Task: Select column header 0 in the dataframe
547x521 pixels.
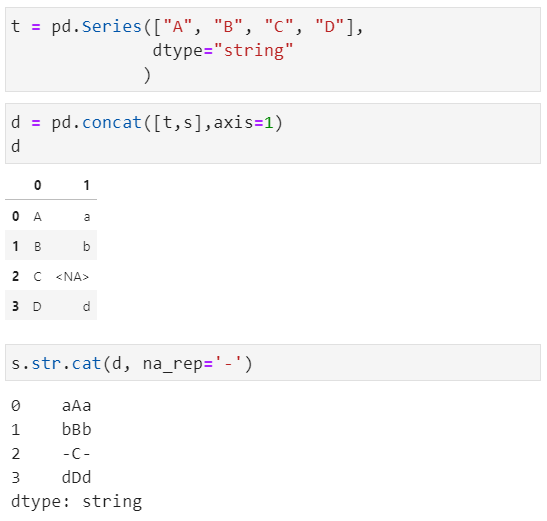Action: pyautogui.click(x=38, y=185)
